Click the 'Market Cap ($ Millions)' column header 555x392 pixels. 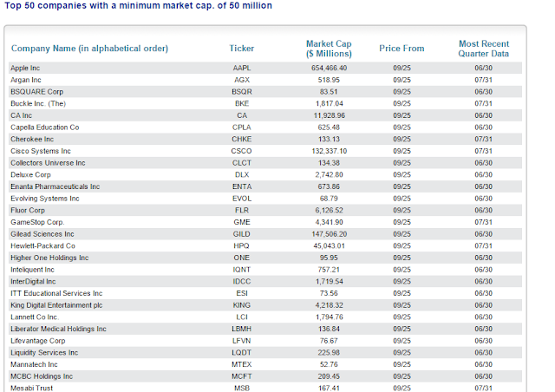point(329,49)
